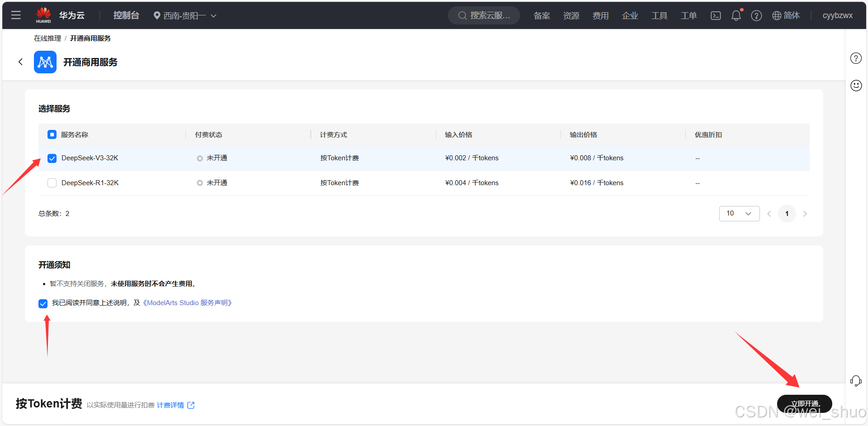Open the 计费详情 link
Screen dimensions: 868x426
[x=171, y=405]
